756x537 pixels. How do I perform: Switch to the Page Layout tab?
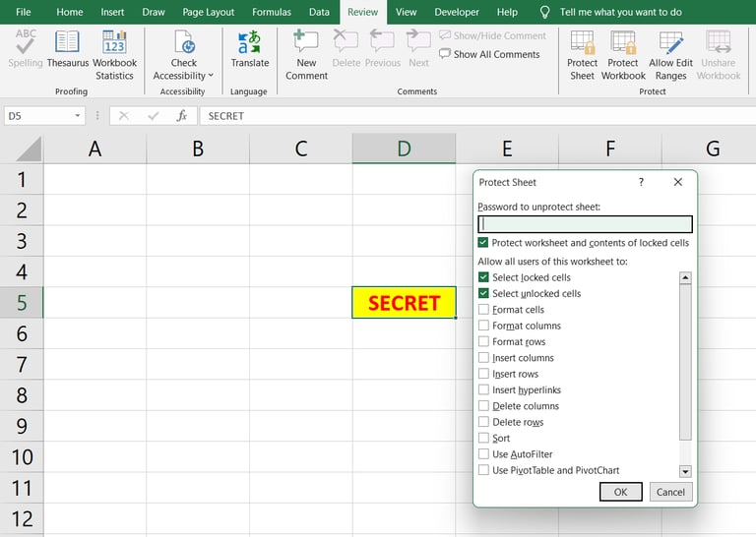209,12
